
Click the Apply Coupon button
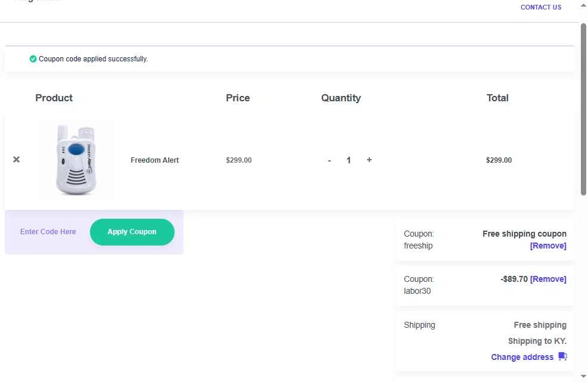(x=132, y=232)
